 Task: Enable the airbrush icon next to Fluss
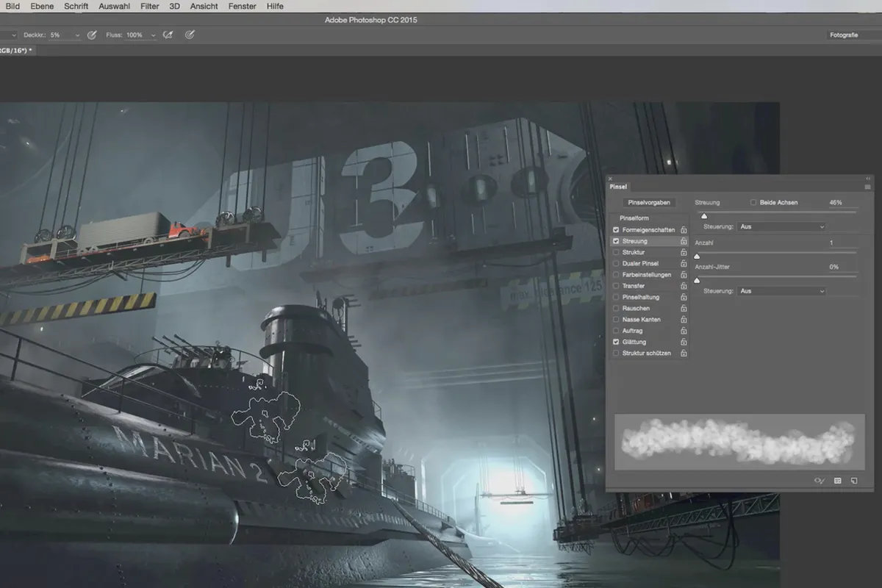[169, 35]
